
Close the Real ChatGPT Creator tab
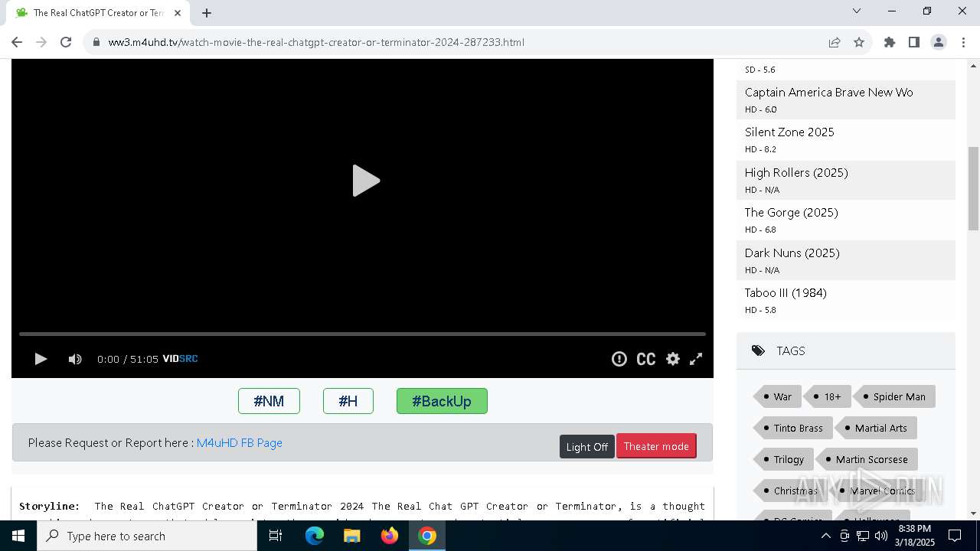click(x=178, y=13)
